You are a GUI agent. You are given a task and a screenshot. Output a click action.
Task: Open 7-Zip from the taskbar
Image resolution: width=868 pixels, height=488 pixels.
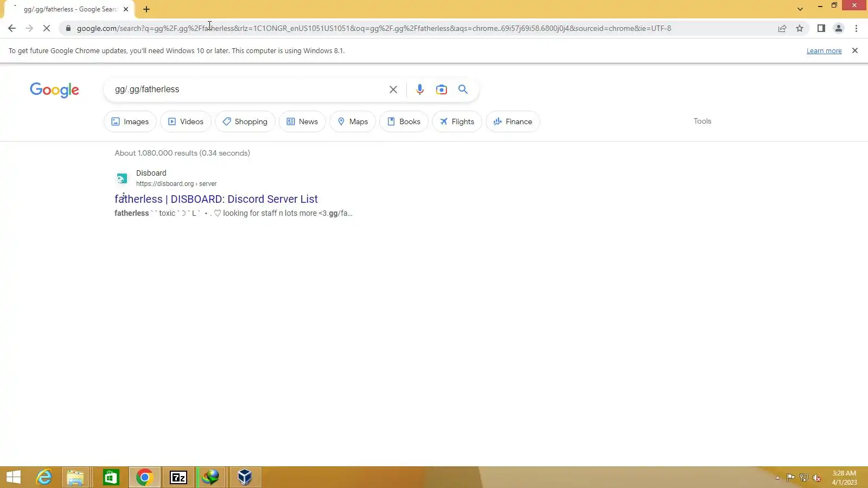[178, 477]
